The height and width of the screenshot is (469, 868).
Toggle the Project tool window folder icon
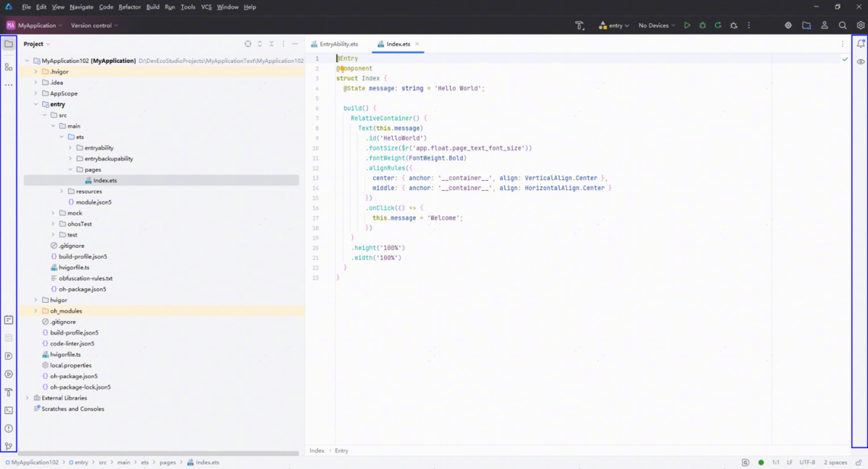(9, 44)
